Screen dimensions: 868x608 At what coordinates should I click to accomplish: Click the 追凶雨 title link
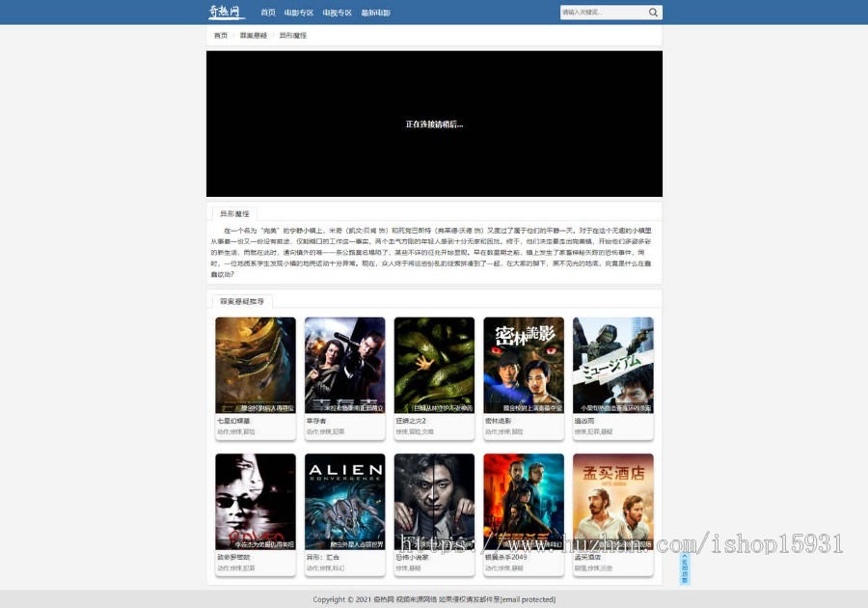click(x=584, y=421)
